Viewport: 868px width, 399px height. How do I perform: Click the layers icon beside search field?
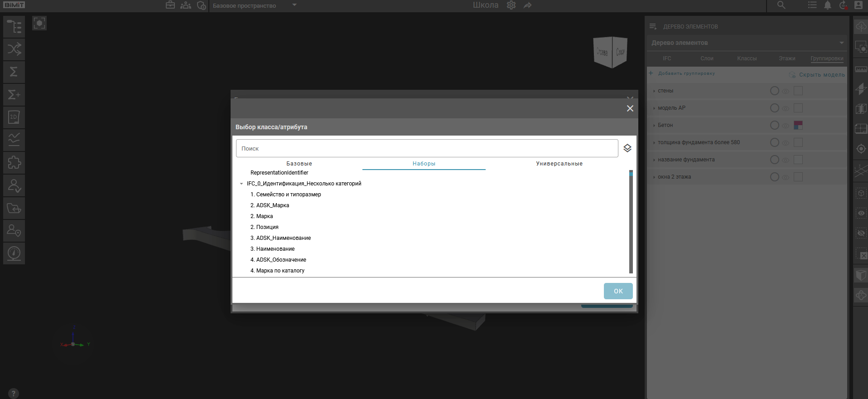627,148
